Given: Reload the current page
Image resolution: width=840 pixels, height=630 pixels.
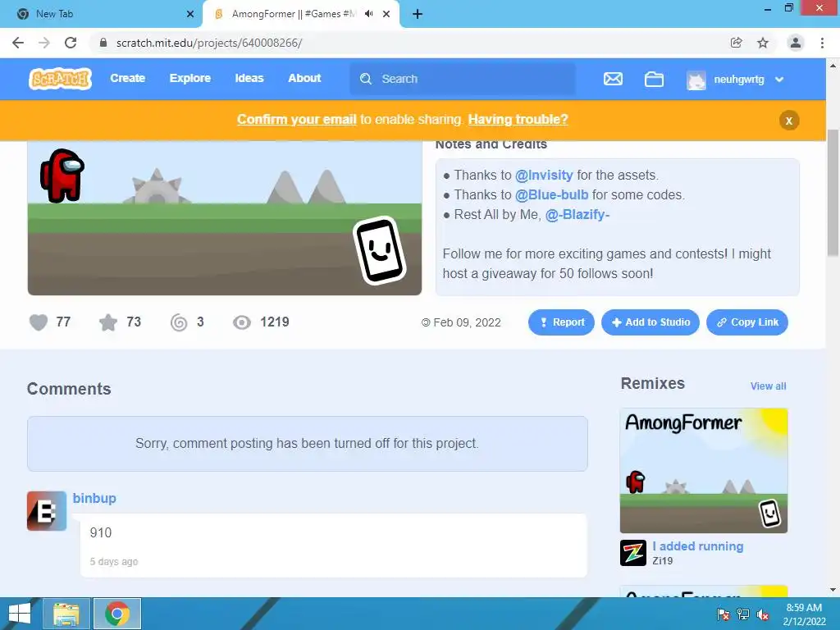Looking at the screenshot, I should [71, 43].
